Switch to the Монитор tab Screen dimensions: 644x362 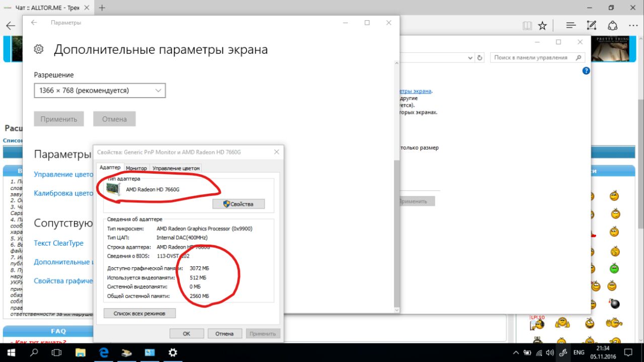tap(136, 168)
